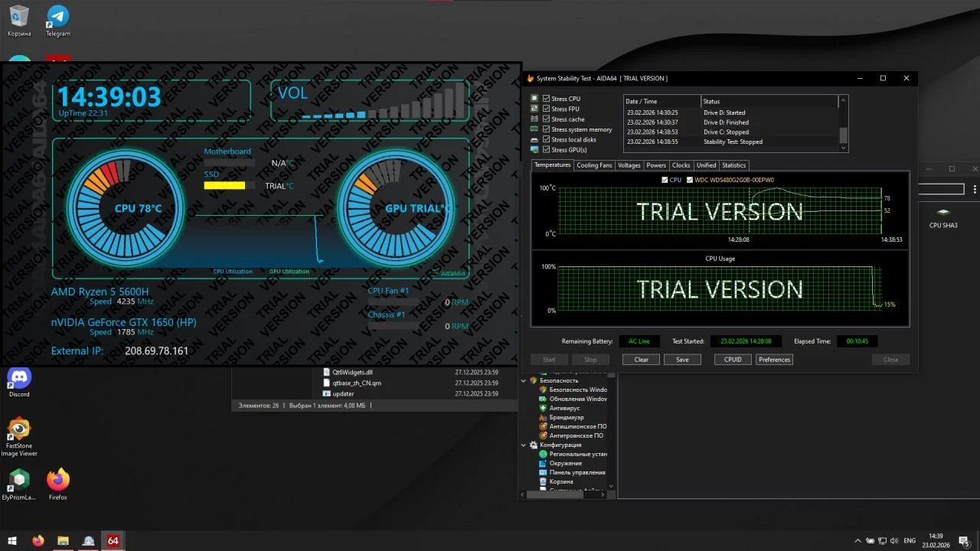Hide the CPU temperature graph line
980x551 pixels.
pyautogui.click(x=665, y=180)
